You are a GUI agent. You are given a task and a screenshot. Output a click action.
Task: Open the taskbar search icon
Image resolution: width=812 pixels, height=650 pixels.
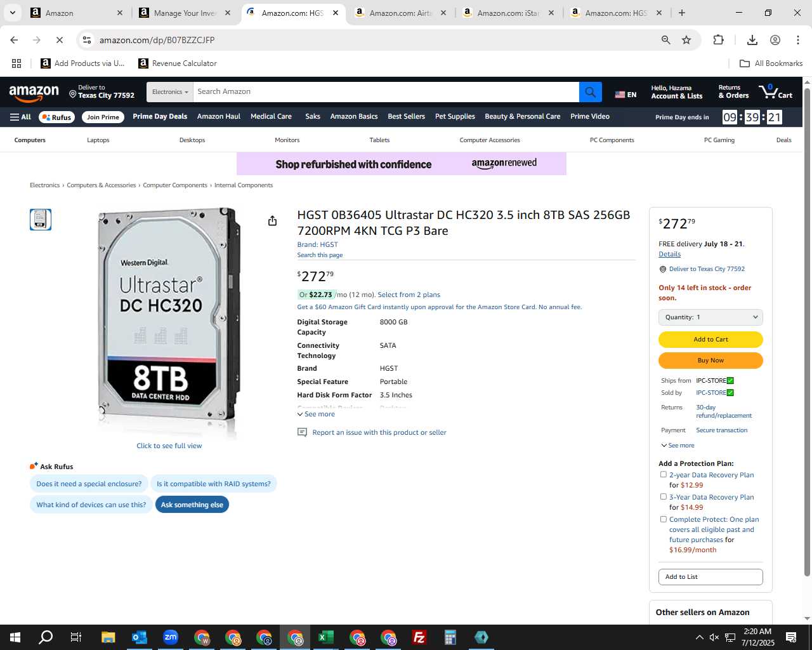[x=46, y=637]
